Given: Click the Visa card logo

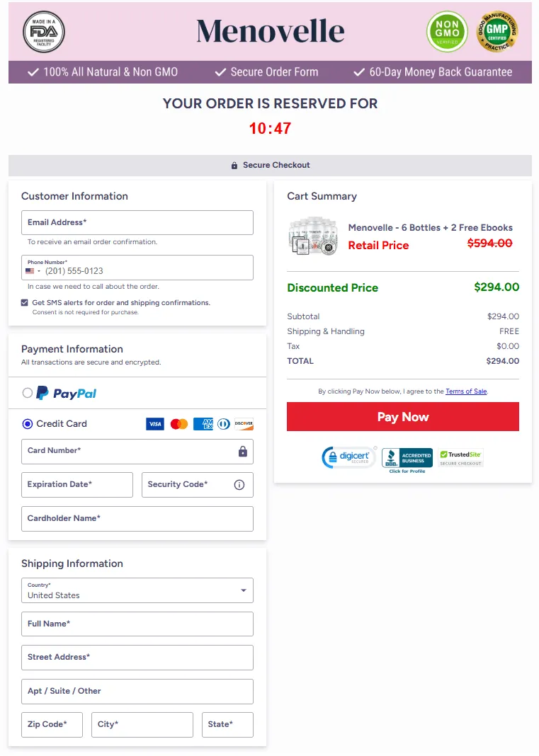Looking at the screenshot, I should [155, 424].
